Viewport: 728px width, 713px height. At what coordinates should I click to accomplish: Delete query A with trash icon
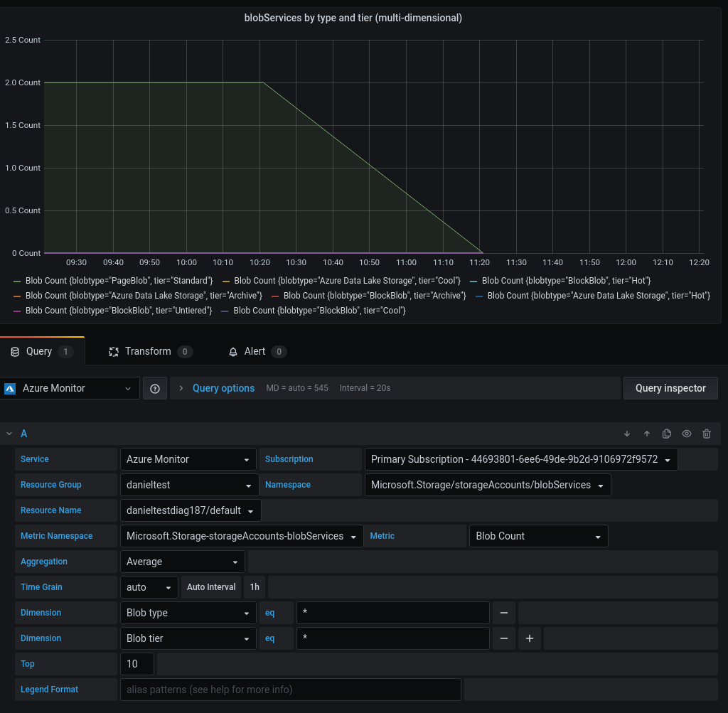coord(707,434)
